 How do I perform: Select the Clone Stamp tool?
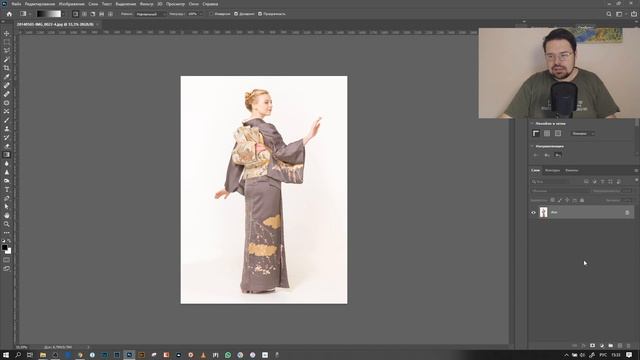pyautogui.click(x=7, y=129)
